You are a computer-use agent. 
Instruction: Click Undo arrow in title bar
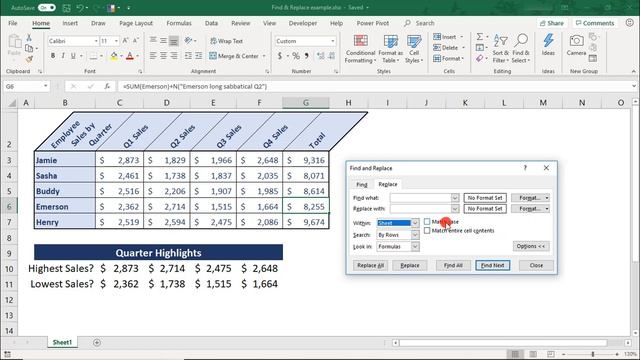pyautogui.click(x=80, y=8)
